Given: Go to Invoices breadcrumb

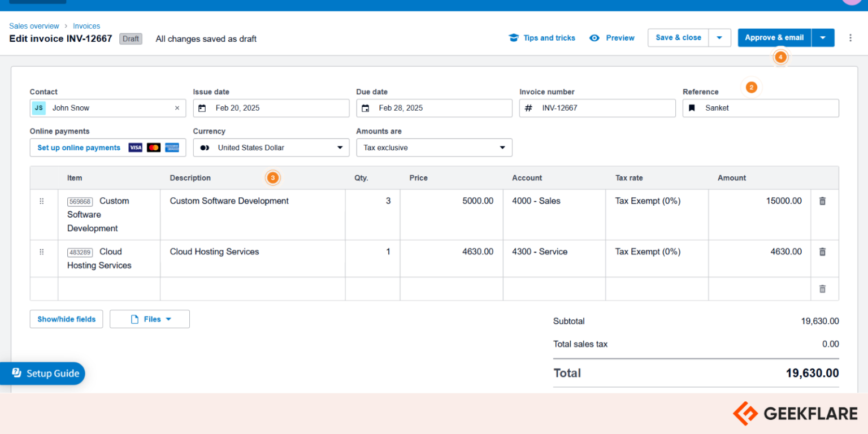Looking at the screenshot, I should tap(86, 26).
